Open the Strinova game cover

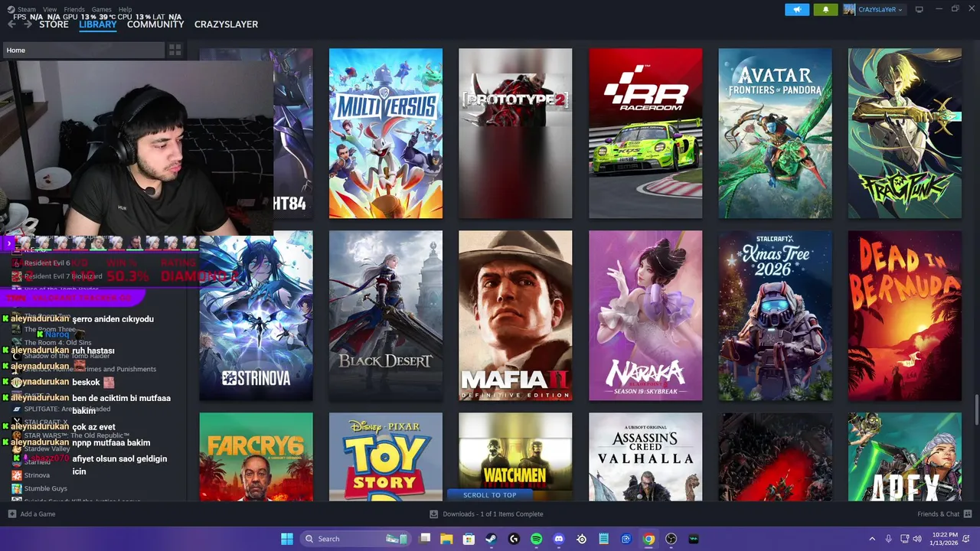[256, 315]
